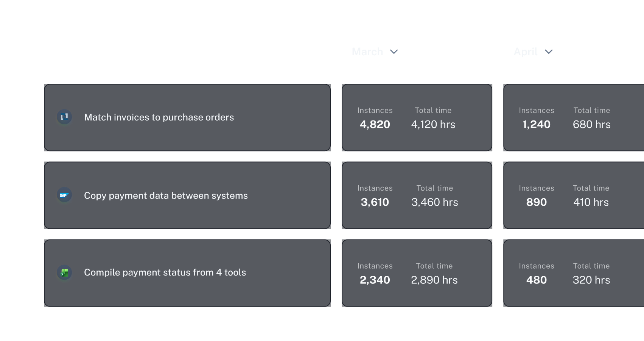The width and height of the screenshot is (644, 341).
Task: Select Match invoices to purchase orders row
Action: coord(187,117)
